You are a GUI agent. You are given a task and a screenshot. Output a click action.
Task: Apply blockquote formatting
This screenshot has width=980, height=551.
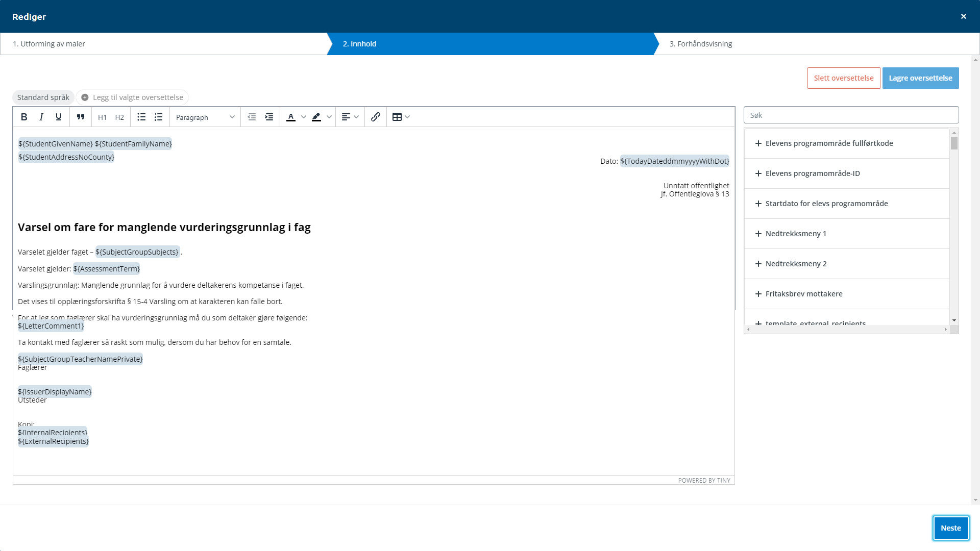[x=81, y=117]
